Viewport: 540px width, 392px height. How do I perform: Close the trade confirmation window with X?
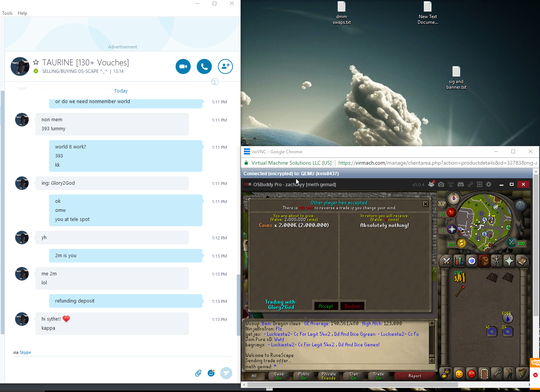[426, 204]
